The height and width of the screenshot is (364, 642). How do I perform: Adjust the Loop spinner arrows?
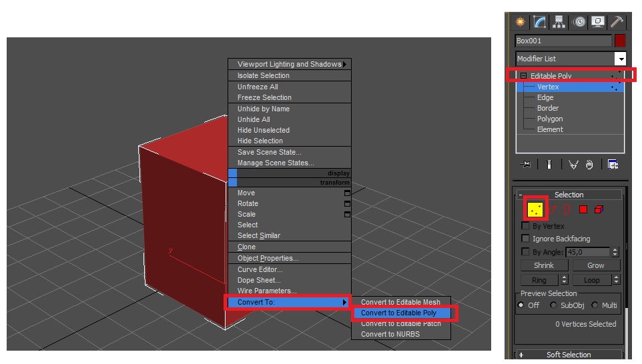616,280
